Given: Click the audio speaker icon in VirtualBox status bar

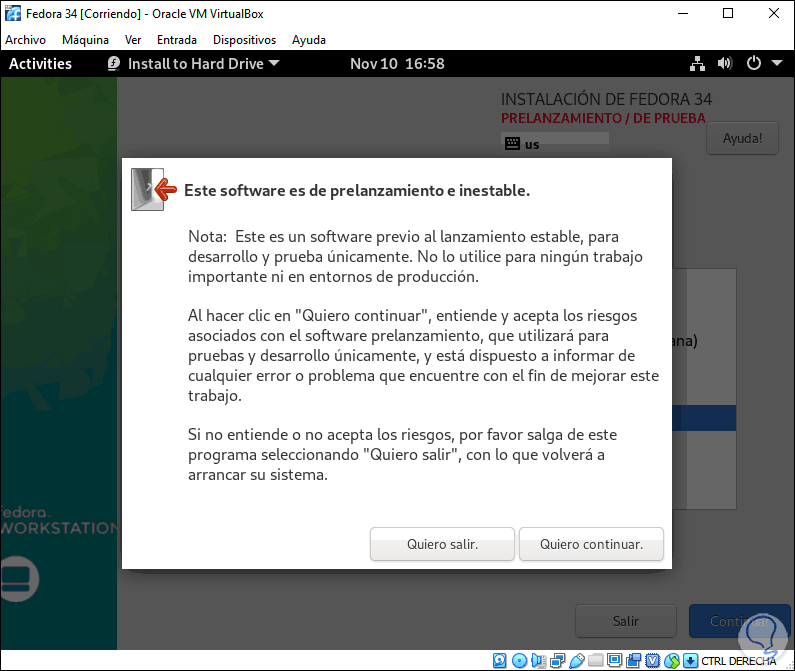Looking at the screenshot, I should point(538,660).
